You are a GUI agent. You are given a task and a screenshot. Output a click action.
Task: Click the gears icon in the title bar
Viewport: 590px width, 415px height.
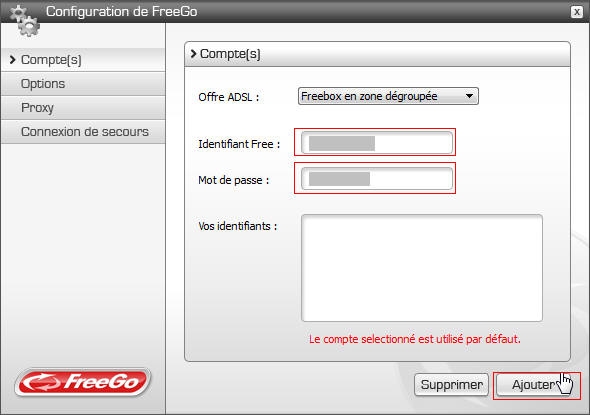click(x=24, y=21)
